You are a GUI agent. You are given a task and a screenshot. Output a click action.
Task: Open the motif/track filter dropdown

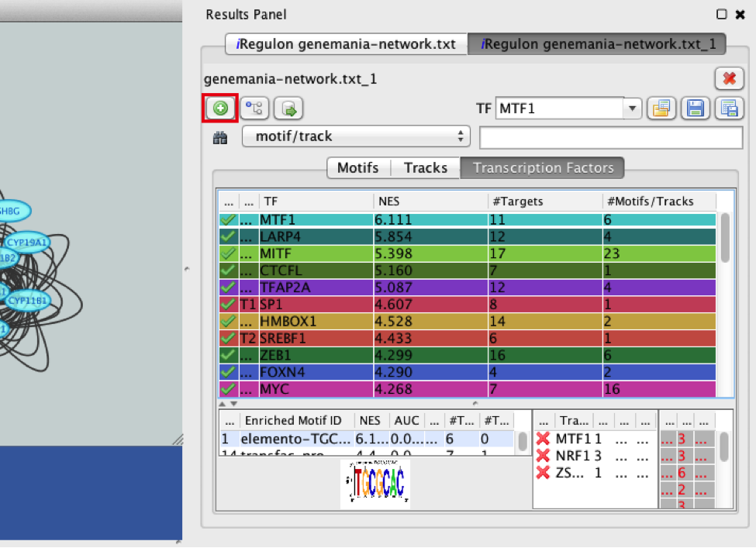pyautogui.click(x=356, y=136)
